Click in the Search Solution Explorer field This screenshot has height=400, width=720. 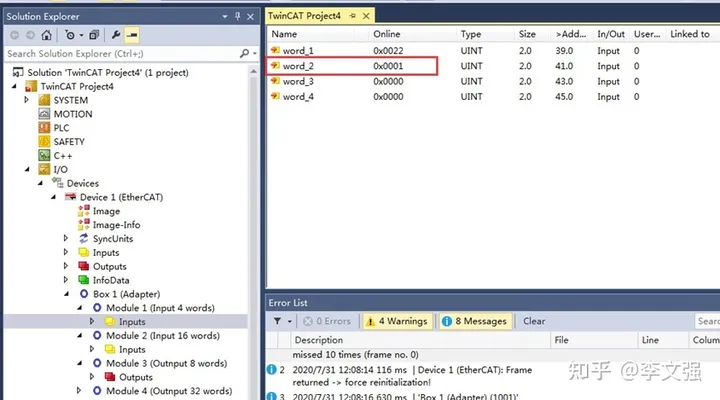[x=122, y=54]
